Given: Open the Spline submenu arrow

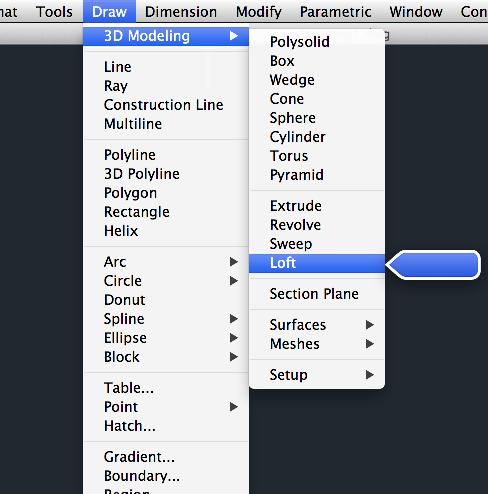Looking at the screenshot, I should [234, 319].
